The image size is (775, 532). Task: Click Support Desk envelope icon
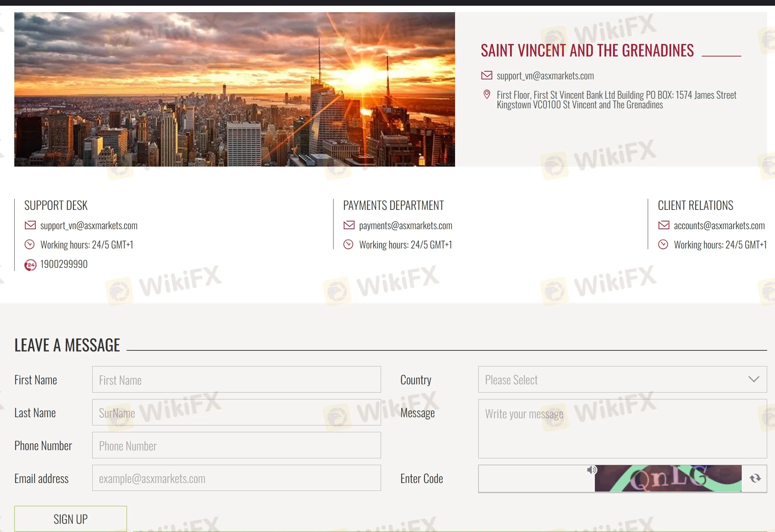point(30,225)
